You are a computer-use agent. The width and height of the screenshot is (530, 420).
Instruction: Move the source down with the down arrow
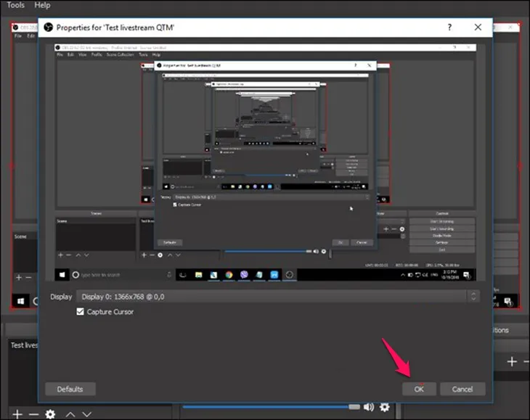click(x=87, y=414)
